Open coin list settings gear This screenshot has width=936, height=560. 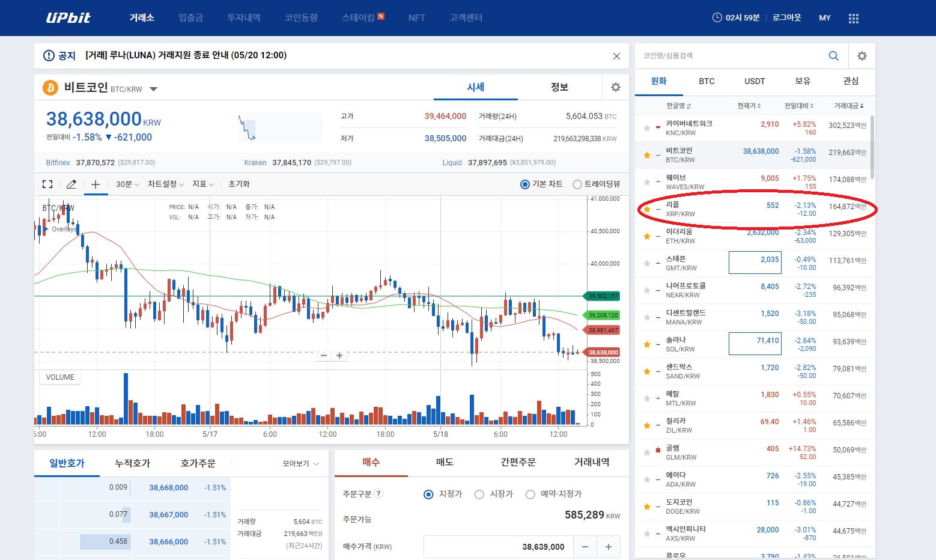pos(862,56)
